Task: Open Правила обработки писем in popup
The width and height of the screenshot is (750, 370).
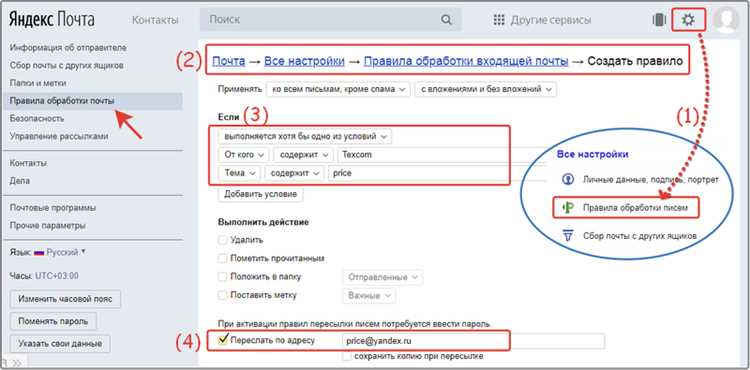Action: tap(635, 207)
